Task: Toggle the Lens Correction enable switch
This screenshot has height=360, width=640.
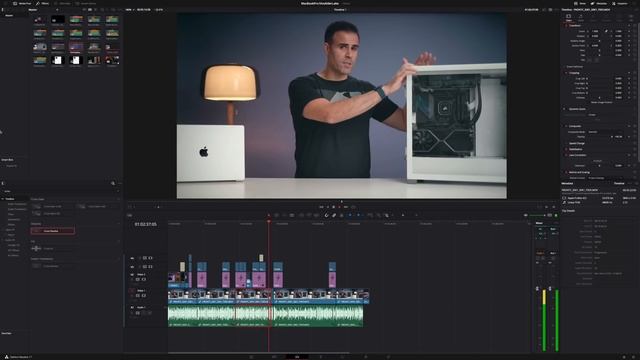Action: point(567,155)
